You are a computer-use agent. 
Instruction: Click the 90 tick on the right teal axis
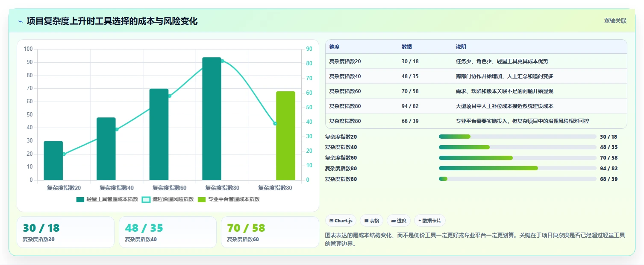tap(309, 49)
